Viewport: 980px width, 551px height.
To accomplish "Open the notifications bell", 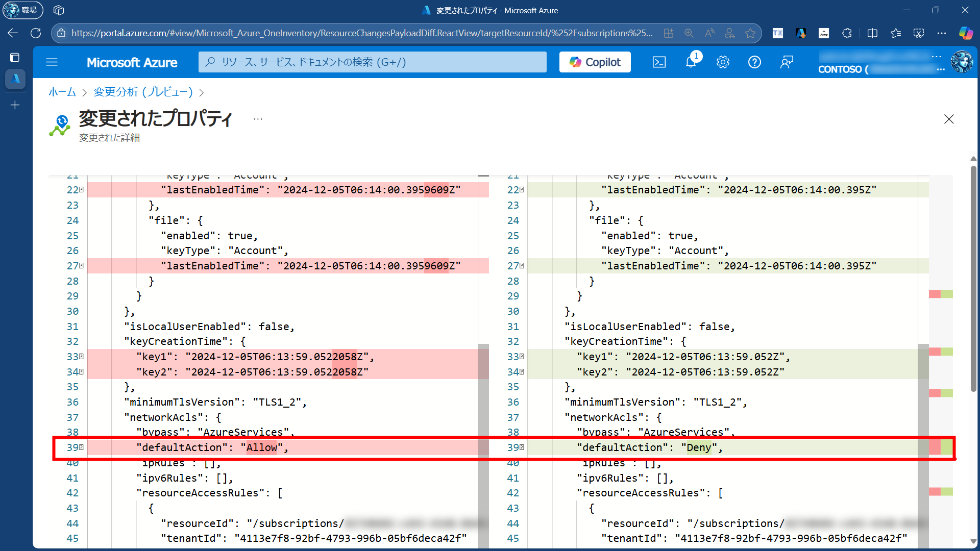I will click(x=691, y=62).
